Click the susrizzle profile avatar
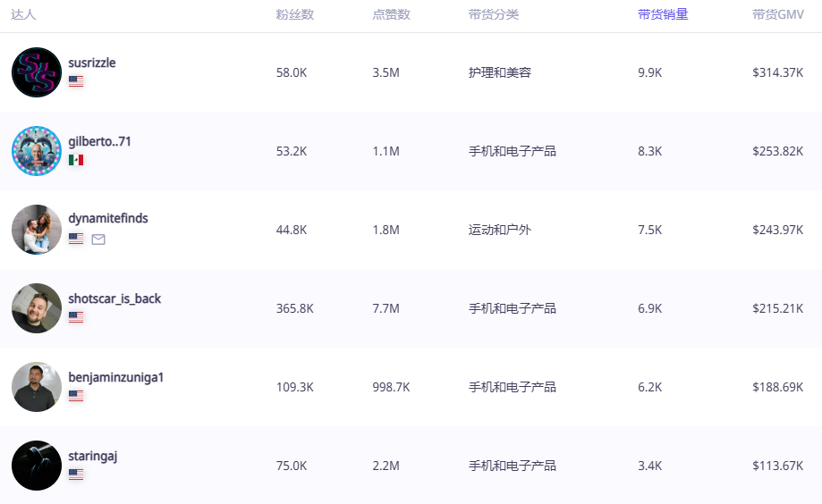 tap(37, 72)
